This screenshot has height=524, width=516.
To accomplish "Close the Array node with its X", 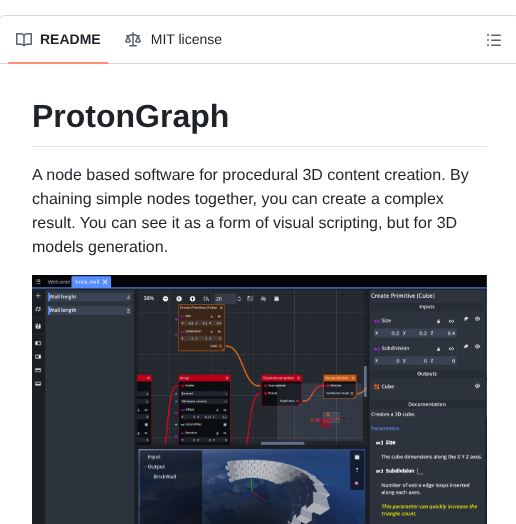I will (227, 378).
